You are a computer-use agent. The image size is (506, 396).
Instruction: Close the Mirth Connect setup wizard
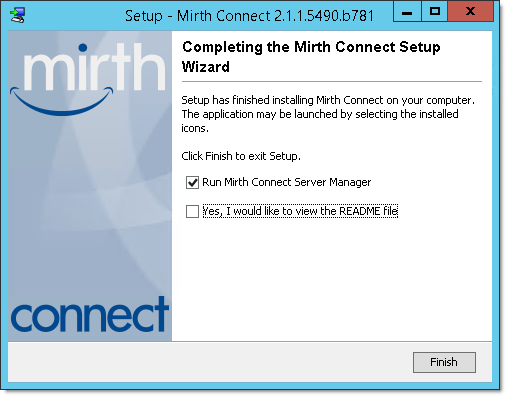[470, 12]
